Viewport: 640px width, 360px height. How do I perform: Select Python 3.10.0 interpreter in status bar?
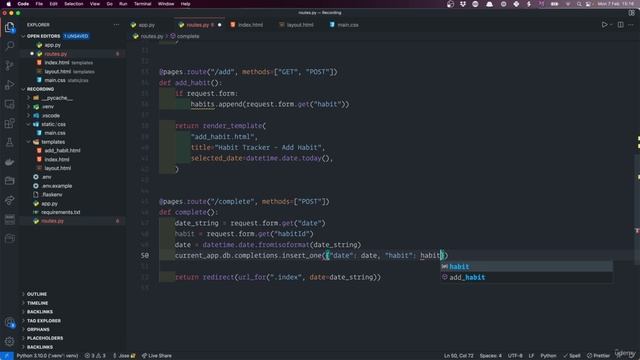[x=47, y=356]
